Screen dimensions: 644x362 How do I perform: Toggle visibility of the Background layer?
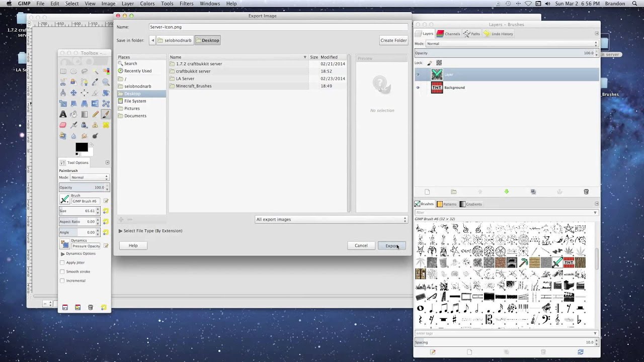(x=418, y=87)
